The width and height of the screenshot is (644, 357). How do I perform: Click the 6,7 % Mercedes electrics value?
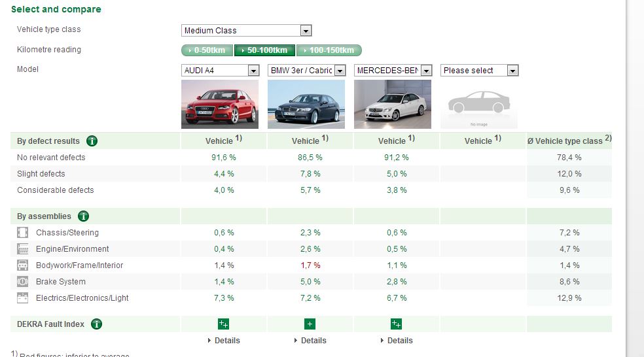[x=397, y=298]
